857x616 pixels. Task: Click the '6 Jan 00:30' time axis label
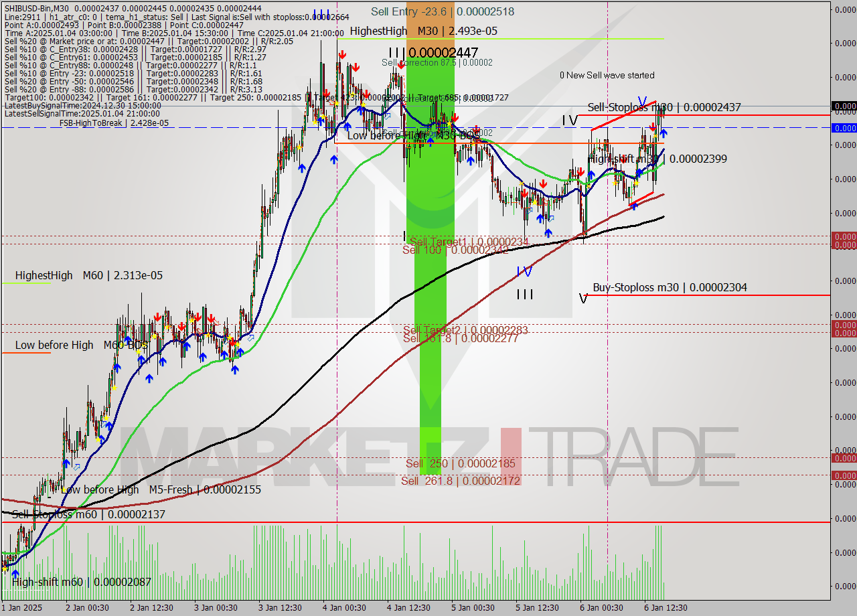click(601, 608)
